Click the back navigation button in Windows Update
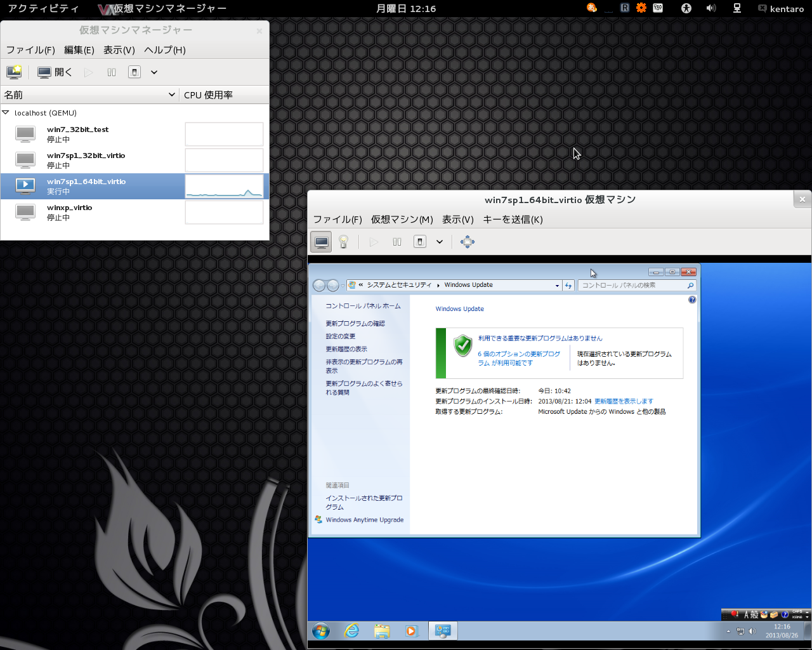This screenshot has height=650, width=812. click(x=319, y=286)
